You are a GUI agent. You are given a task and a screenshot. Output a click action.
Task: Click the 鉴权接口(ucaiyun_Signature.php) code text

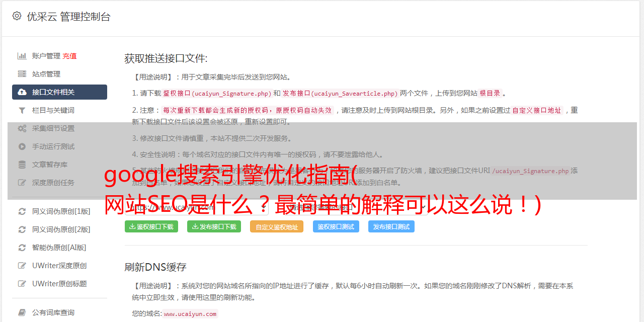point(217,93)
